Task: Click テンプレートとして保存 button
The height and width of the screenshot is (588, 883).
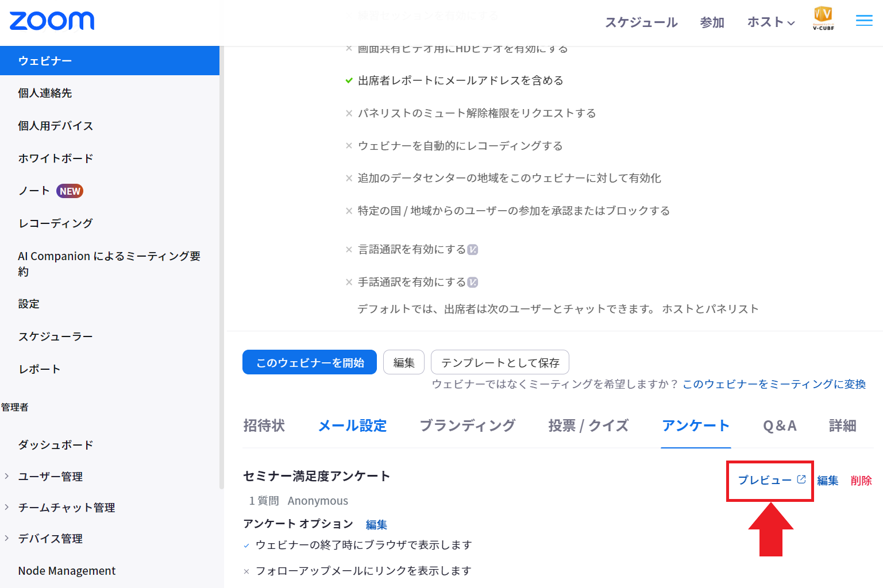Action: (x=500, y=362)
